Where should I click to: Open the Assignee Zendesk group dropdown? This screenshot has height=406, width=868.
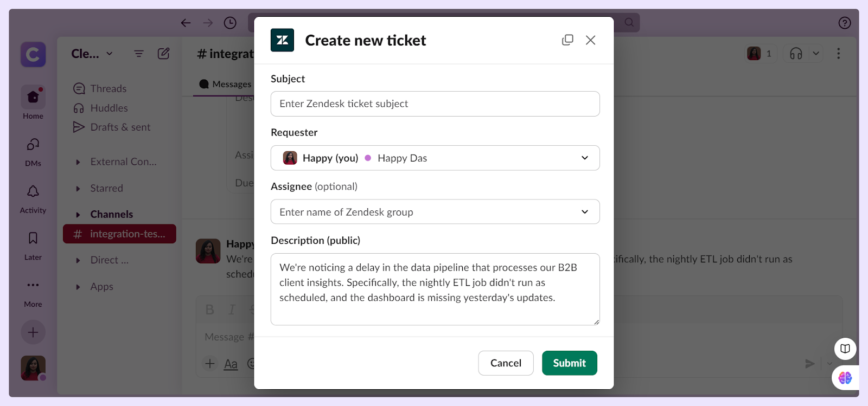435,212
